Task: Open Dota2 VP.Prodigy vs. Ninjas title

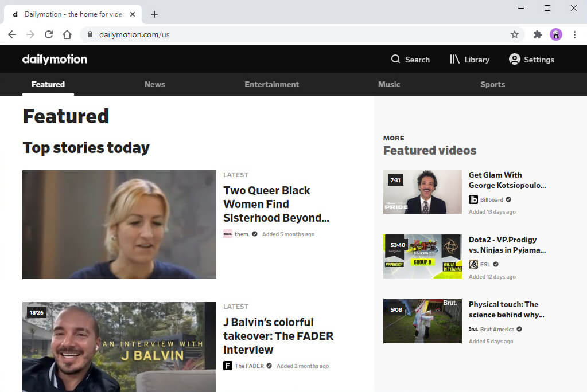Action: pos(507,245)
